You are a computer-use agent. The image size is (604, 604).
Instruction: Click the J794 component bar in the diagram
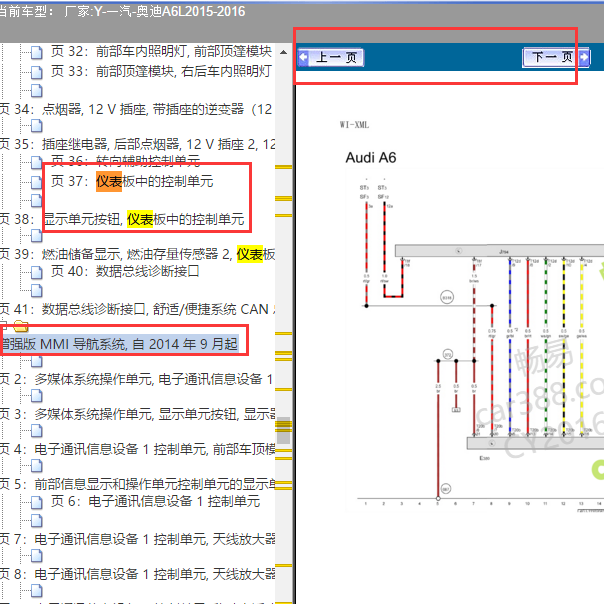coord(500,251)
